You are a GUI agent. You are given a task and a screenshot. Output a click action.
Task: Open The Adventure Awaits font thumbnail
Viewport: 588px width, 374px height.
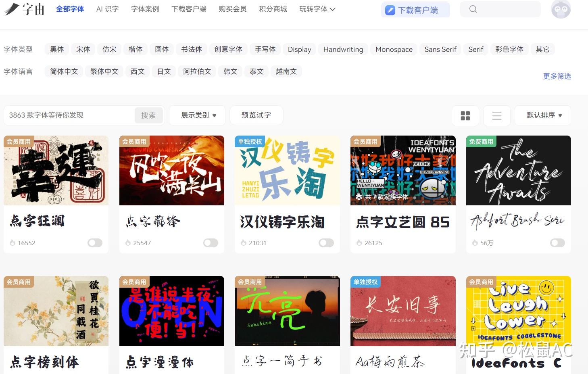pyautogui.click(x=519, y=170)
